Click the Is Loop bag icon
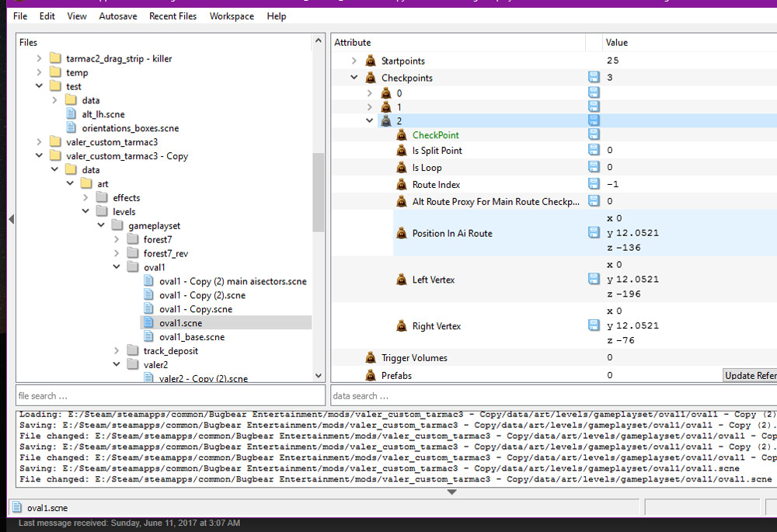 (x=402, y=168)
